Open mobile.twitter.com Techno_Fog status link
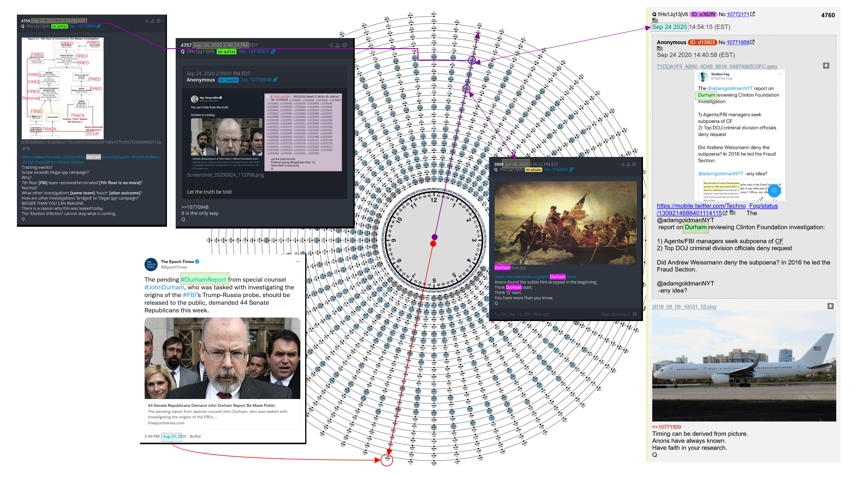Screen dimensions: 868x477 click(x=717, y=209)
